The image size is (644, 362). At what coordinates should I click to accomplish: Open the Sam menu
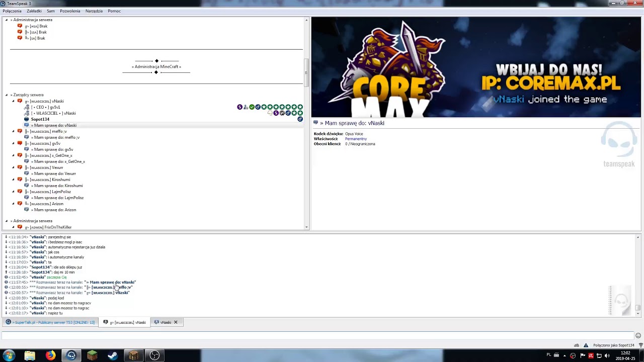[x=51, y=11]
